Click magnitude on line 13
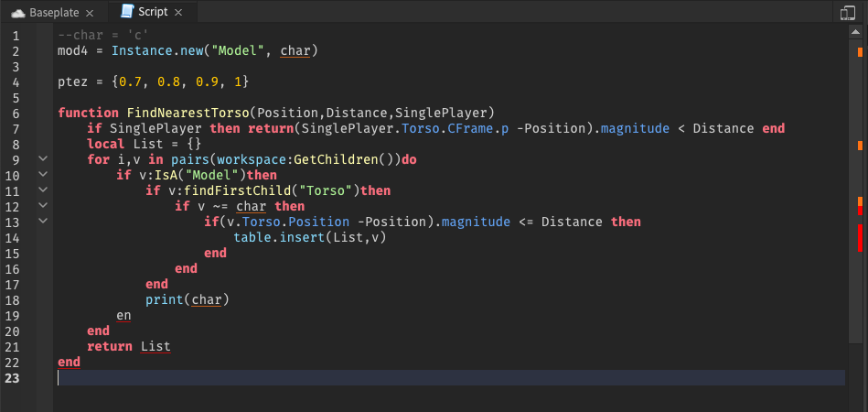This screenshot has width=868, height=412. [476, 222]
